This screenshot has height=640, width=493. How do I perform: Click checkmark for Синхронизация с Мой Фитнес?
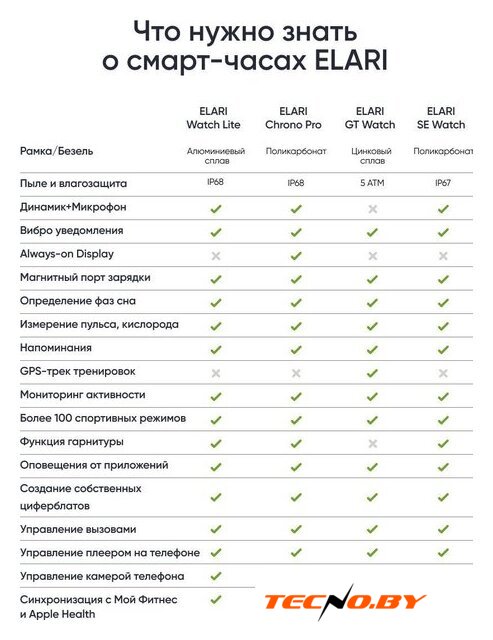point(215,600)
